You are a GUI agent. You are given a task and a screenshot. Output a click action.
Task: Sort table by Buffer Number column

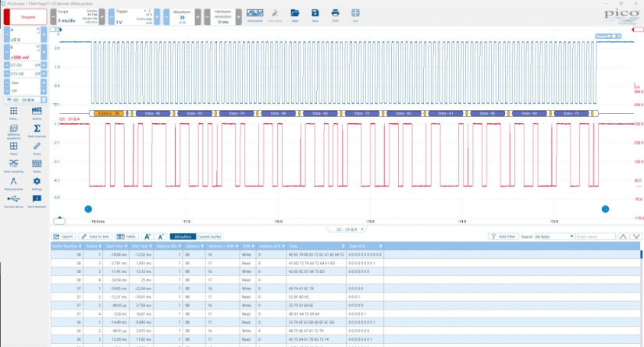click(x=66, y=246)
